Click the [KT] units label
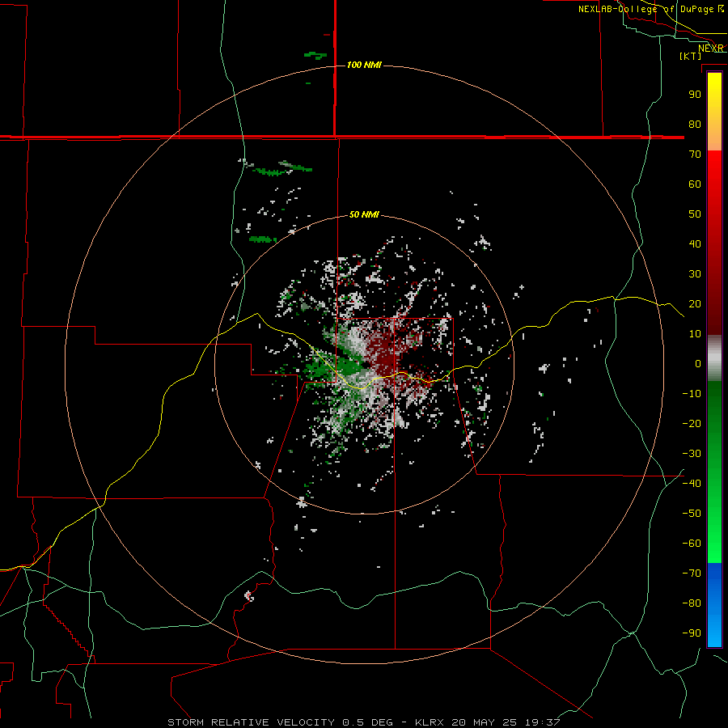The width and height of the screenshot is (728, 728). pos(691,56)
